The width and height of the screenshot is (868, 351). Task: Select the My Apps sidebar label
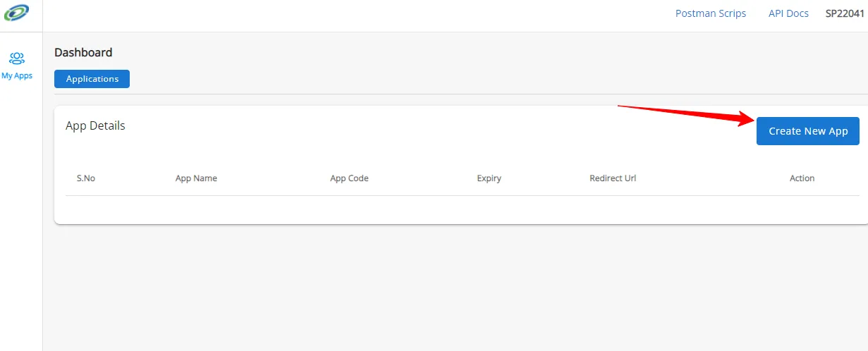click(17, 75)
